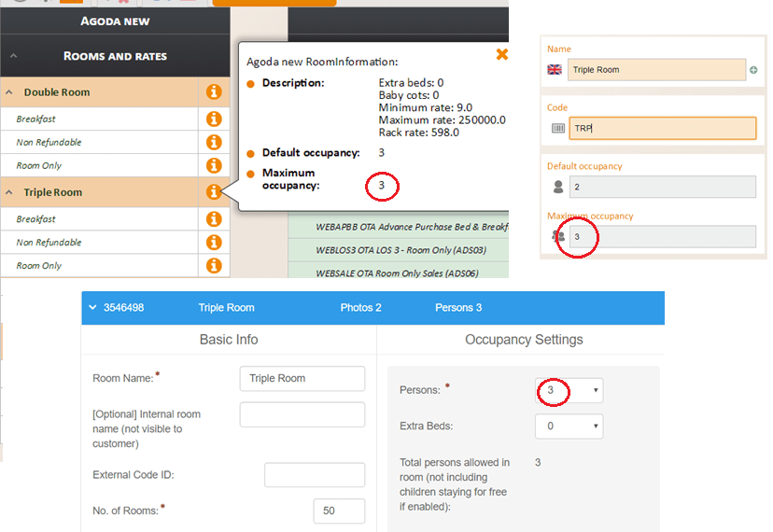Click Occupancy Settings section heading
Viewport: 773px width, 532px height.
pos(524,339)
